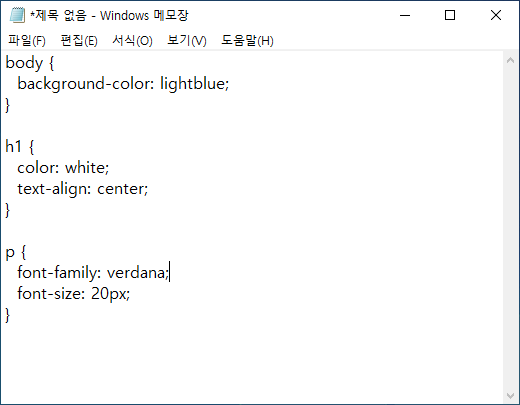Open the 서식(O) menu
This screenshot has height=405, width=520.
pos(132,41)
